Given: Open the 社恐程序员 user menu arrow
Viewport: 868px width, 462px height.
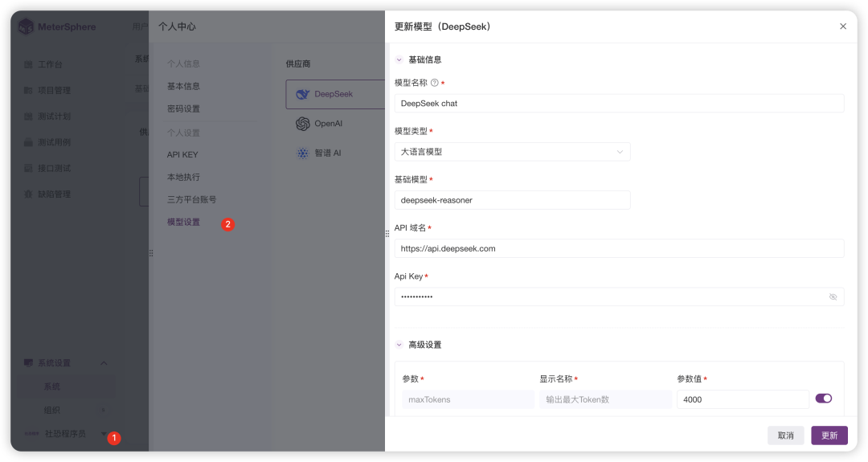Looking at the screenshot, I should pos(104,434).
